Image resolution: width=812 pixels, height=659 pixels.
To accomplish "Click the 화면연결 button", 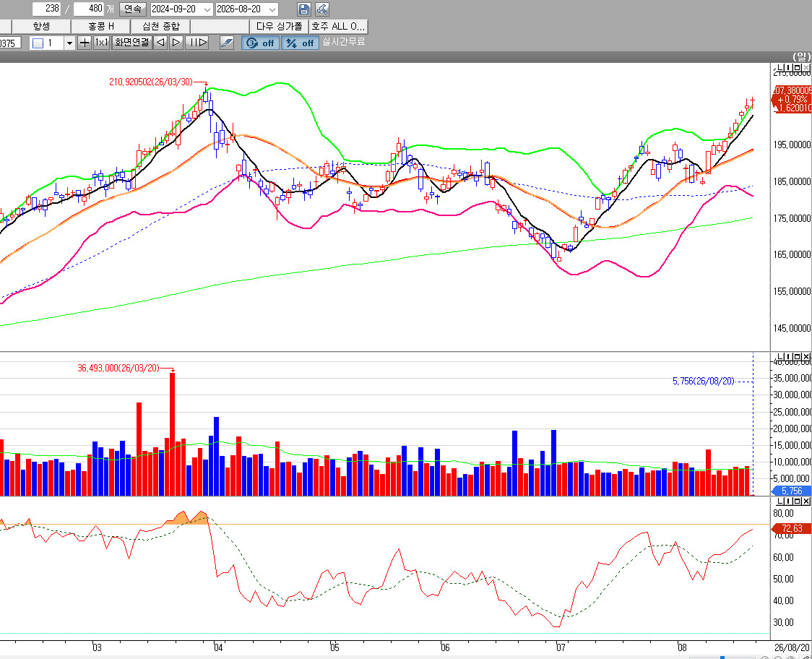I will coord(132,43).
